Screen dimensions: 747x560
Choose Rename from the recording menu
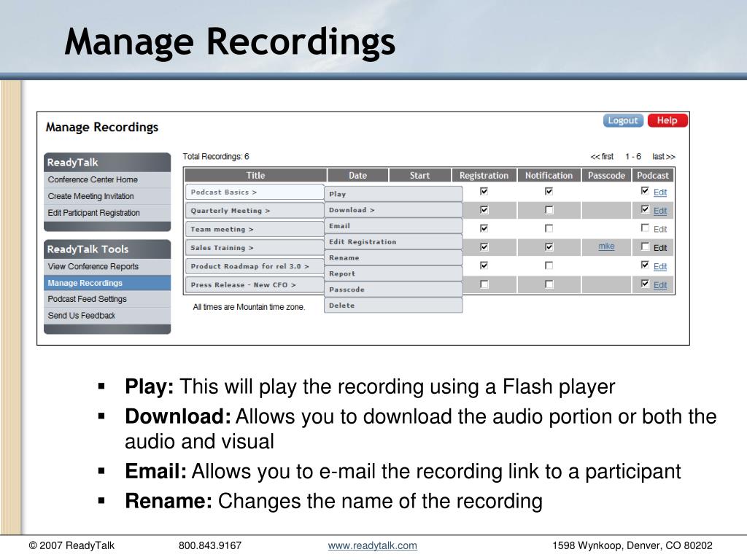(393, 257)
